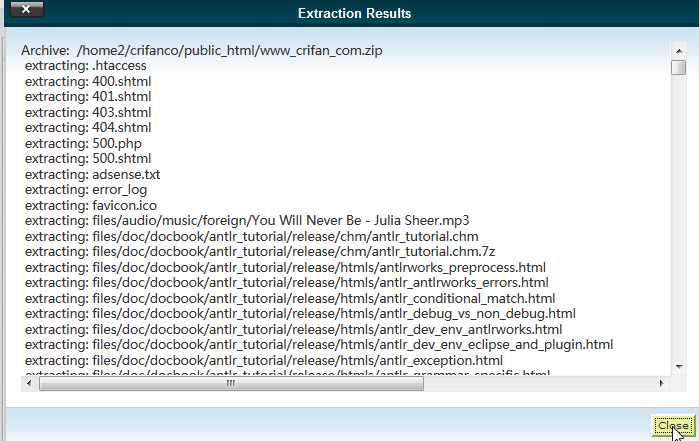Click the 'extracting: .htaccess' line
The height and width of the screenshot is (441, 699).
86,66
